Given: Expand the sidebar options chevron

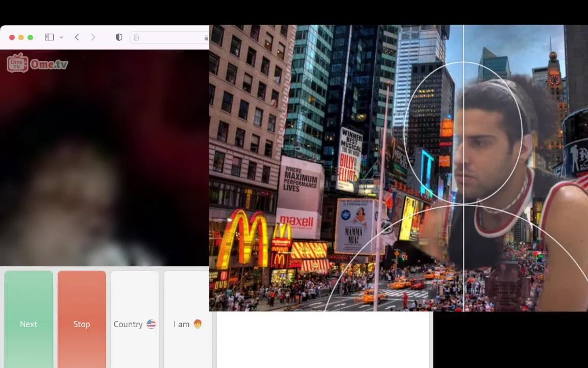Looking at the screenshot, I should 61,37.
